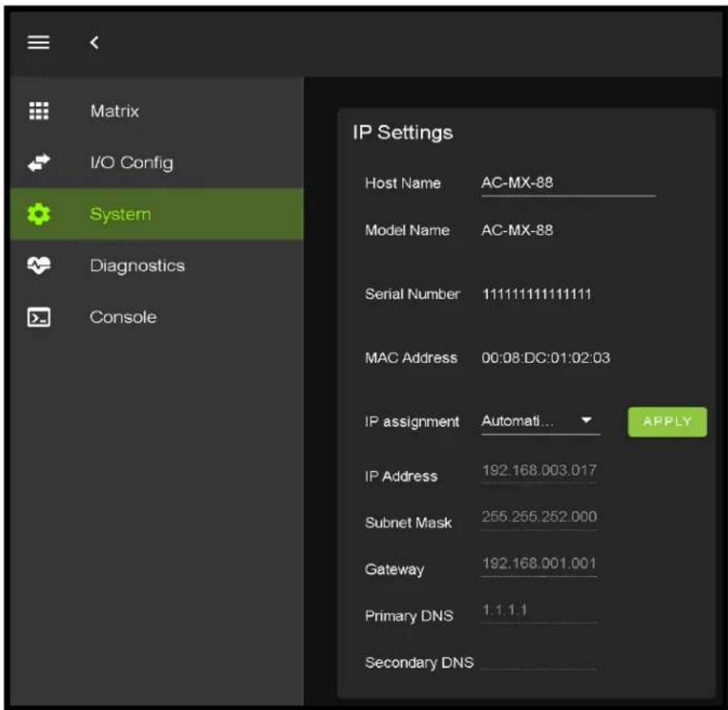Click the empty Secondary DNS field
The image size is (728, 710).
(x=539, y=660)
